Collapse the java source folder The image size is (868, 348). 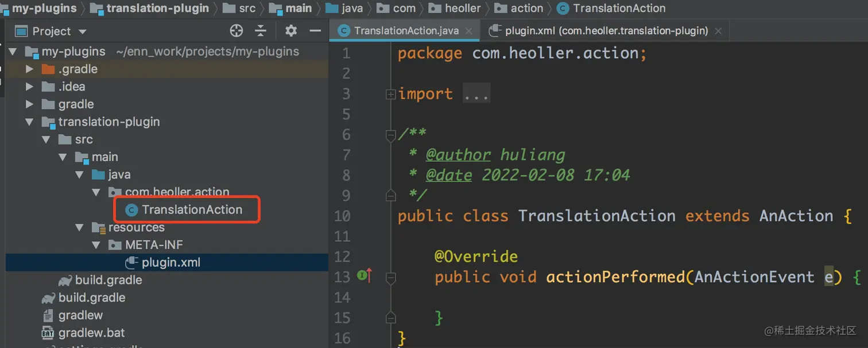(x=80, y=175)
